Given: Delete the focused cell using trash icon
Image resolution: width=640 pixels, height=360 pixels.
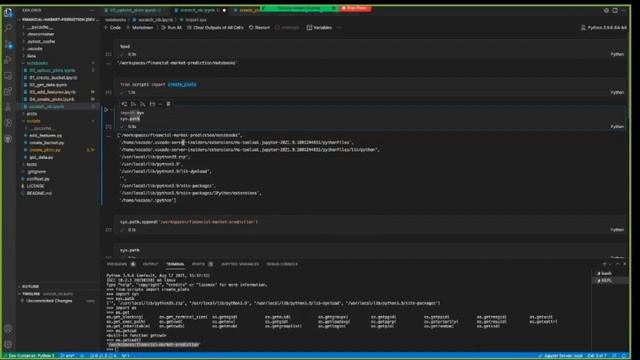Looking at the screenshot, I should pos(168,104).
